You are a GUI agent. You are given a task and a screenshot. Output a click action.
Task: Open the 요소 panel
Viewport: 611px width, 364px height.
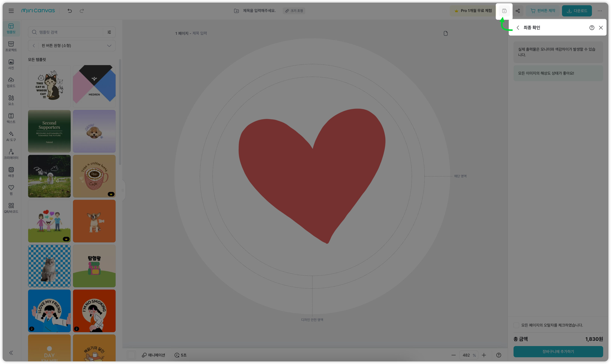tap(11, 99)
